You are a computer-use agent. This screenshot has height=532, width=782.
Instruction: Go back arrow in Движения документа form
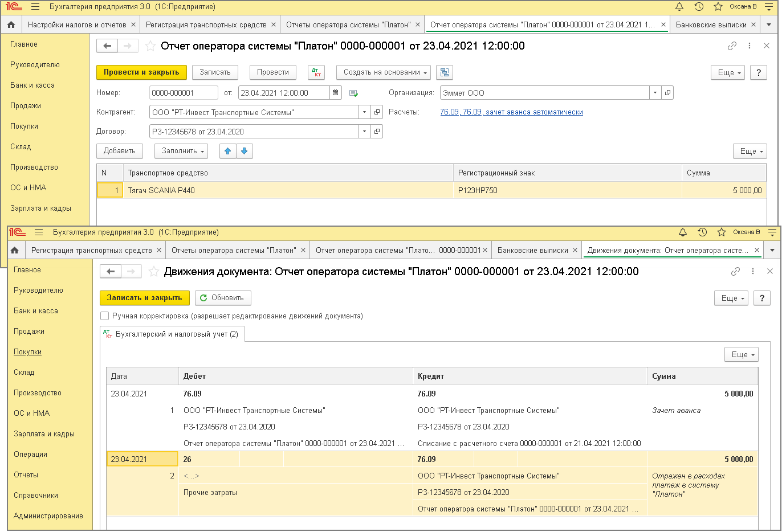(111, 272)
